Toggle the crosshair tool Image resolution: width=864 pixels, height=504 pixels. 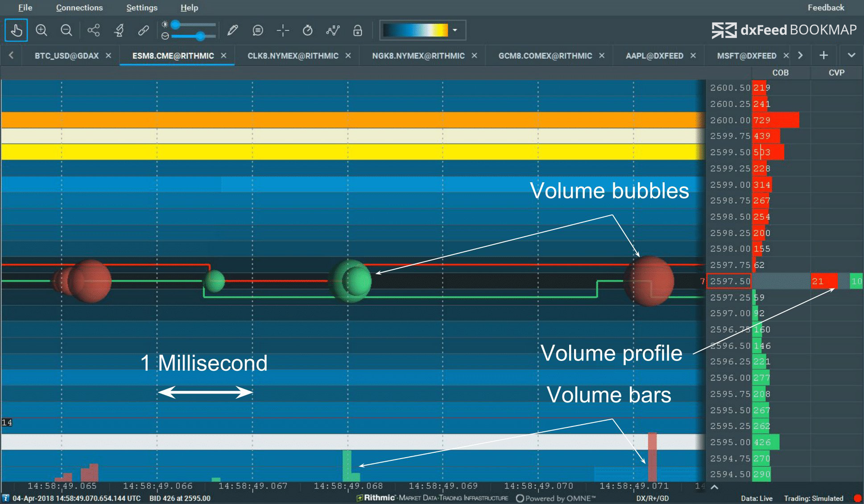tap(283, 30)
